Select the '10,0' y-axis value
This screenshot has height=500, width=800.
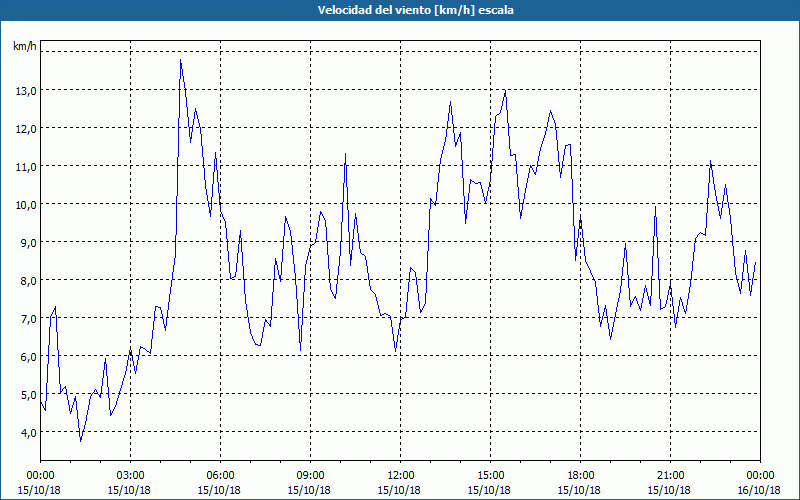click(x=26, y=205)
